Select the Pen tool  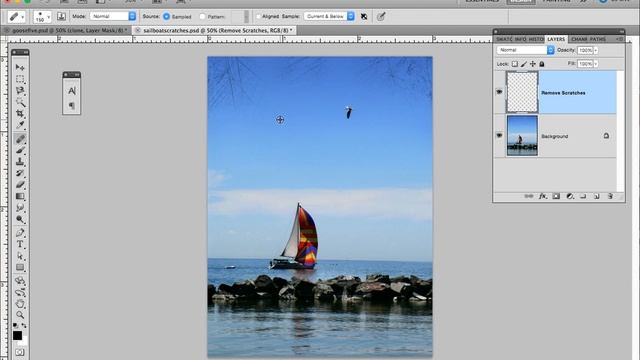(20, 233)
